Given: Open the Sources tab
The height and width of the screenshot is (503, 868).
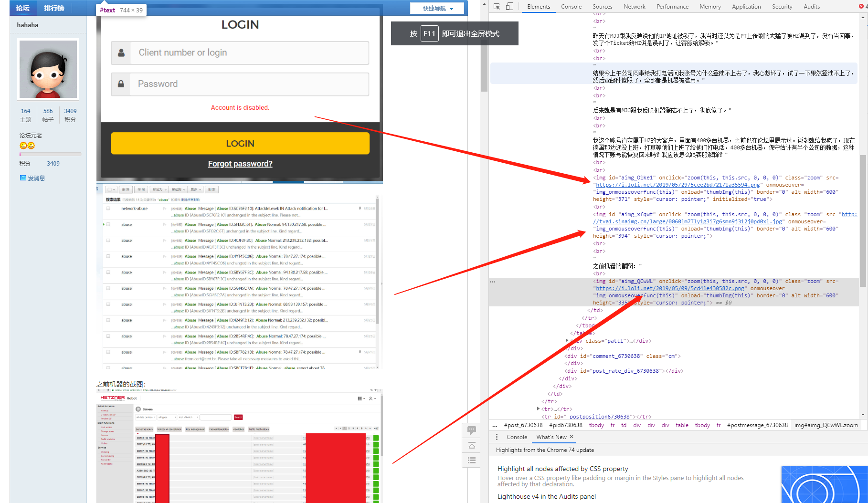Looking at the screenshot, I should 603,7.
